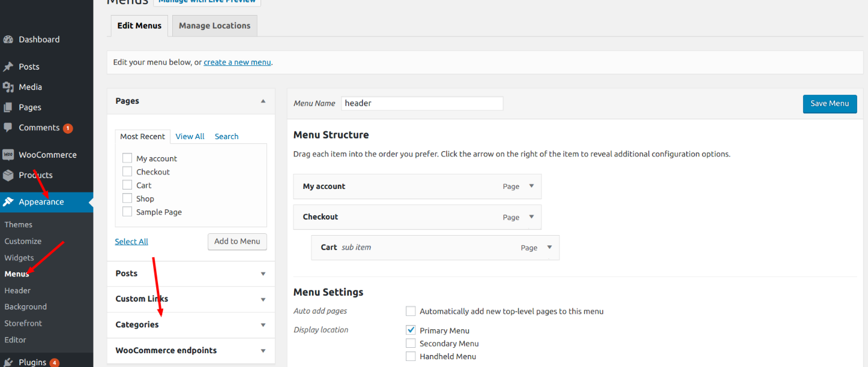This screenshot has height=367, width=868.
Task: Open the View All pages tab
Action: point(190,137)
